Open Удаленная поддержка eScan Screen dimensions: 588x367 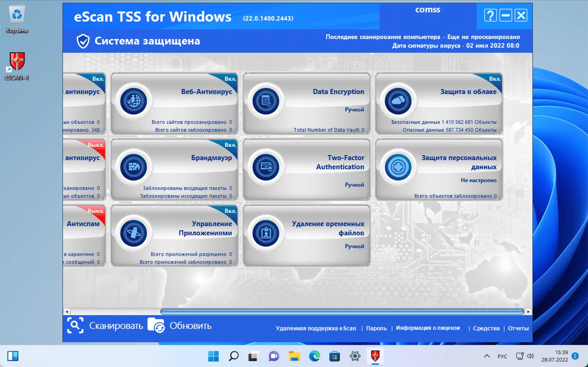pos(316,328)
